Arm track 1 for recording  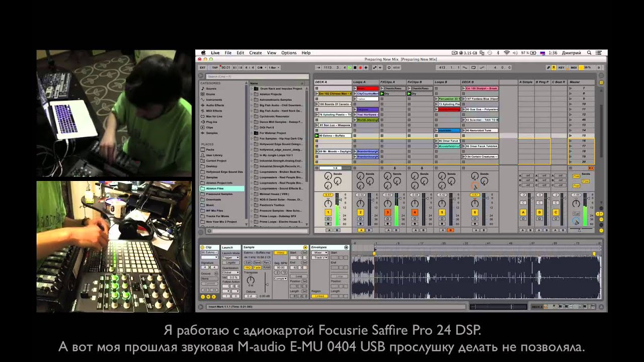328,224
